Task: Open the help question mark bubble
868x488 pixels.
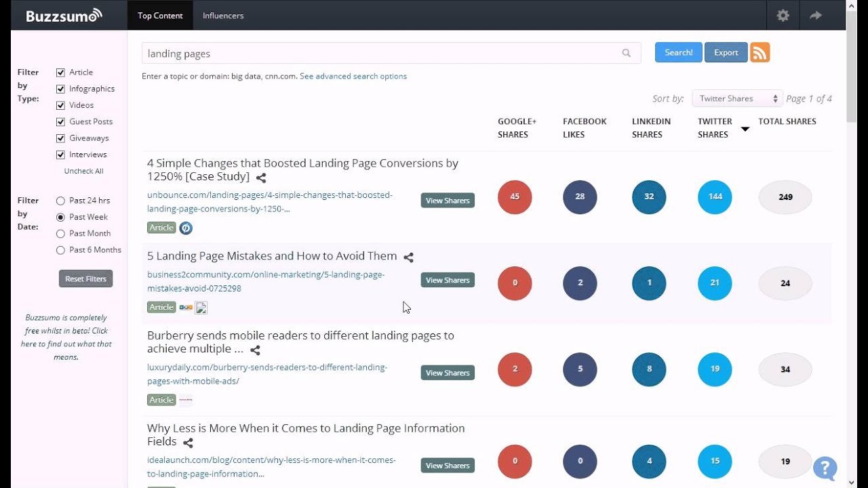Action: 825,468
